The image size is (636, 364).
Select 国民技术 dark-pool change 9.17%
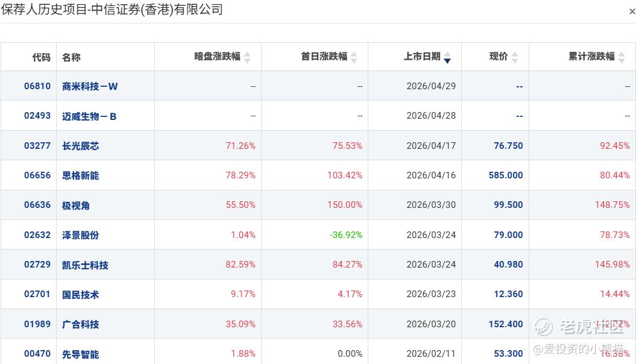click(x=243, y=294)
